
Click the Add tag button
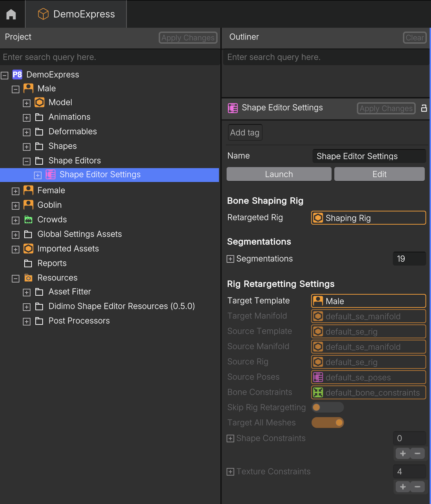pos(245,132)
